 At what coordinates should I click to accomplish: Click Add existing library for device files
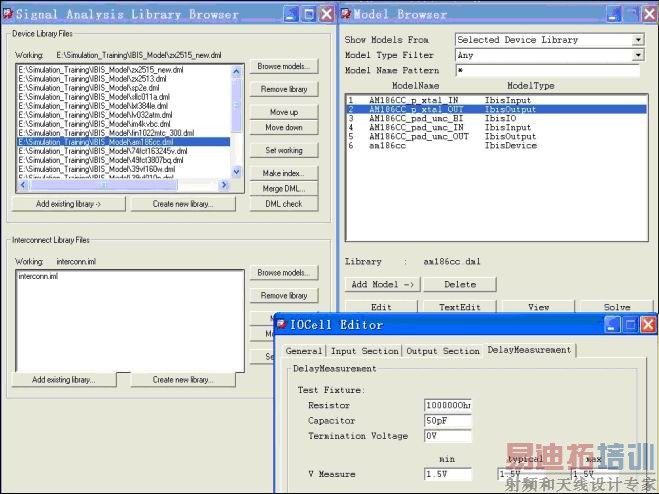pos(69,204)
